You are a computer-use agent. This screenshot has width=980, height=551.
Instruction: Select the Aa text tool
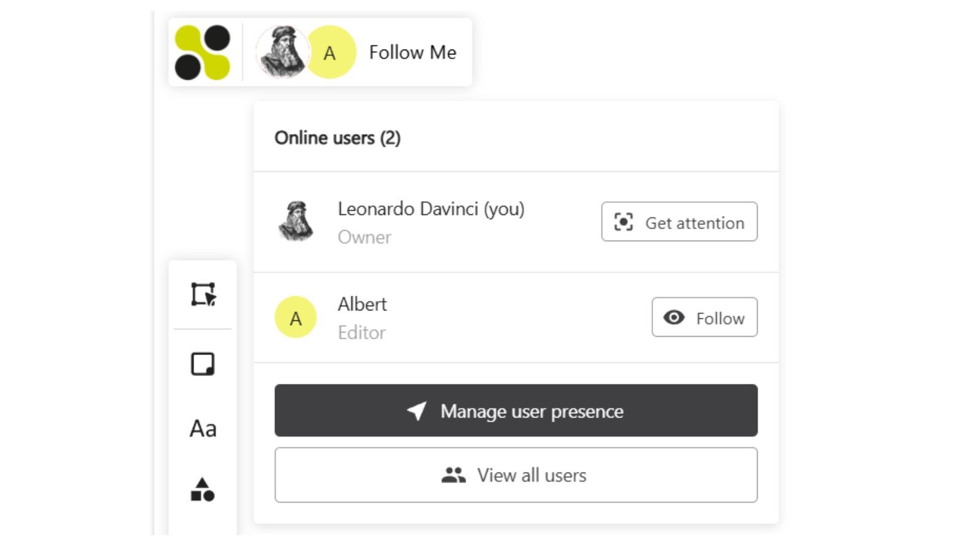point(203,428)
